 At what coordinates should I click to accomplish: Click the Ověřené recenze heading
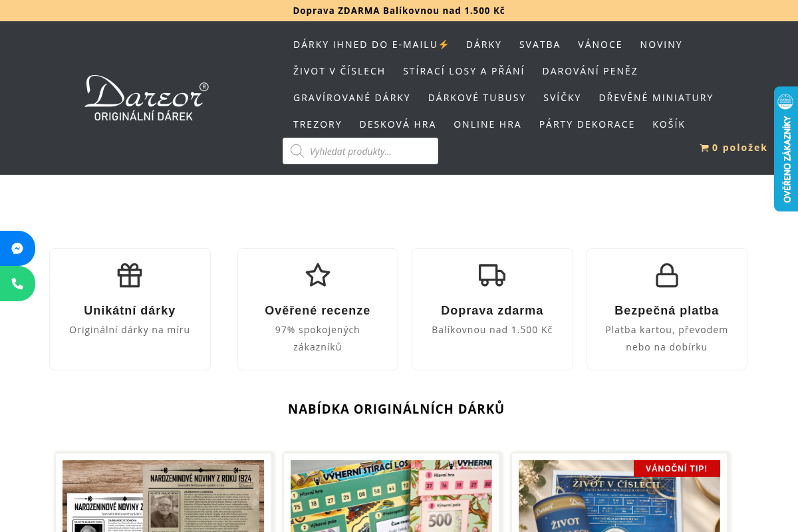[x=318, y=311]
